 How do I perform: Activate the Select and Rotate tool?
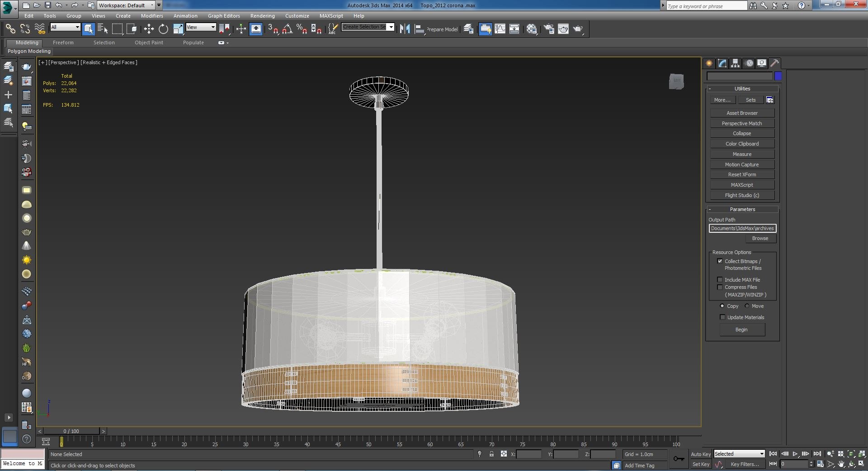[163, 29]
